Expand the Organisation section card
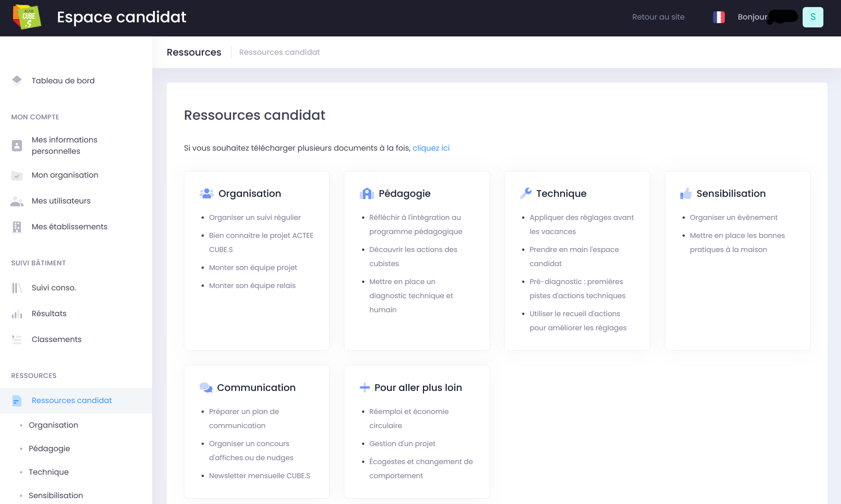 (249, 193)
